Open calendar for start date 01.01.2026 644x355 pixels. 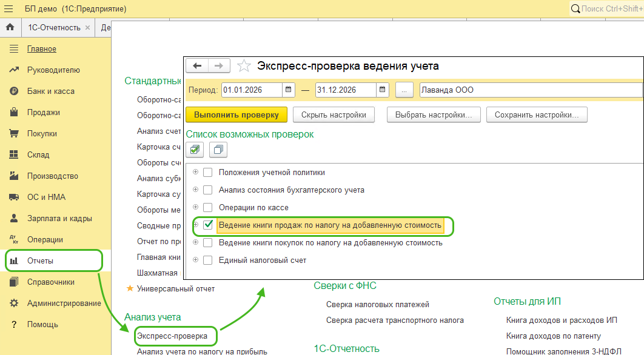coord(289,90)
